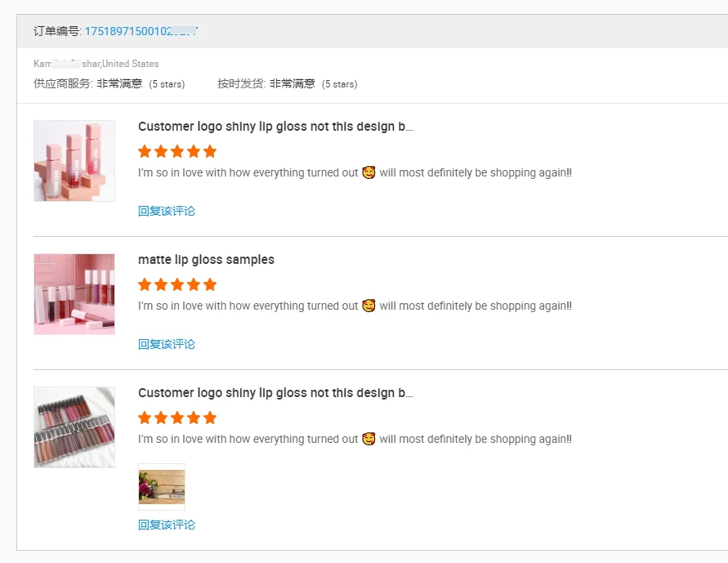This screenshot has height=563, width=728.
Task: Click the emoji icon in the last review comment
Action: 368,438
